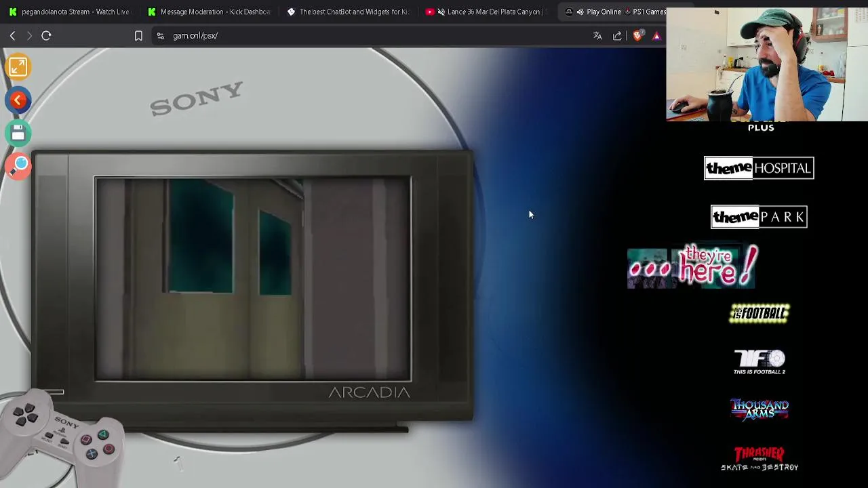The height and width of the screenshot is (488, 868).
Task: Open the Thousand Arms game
Action: click(759, 409)
